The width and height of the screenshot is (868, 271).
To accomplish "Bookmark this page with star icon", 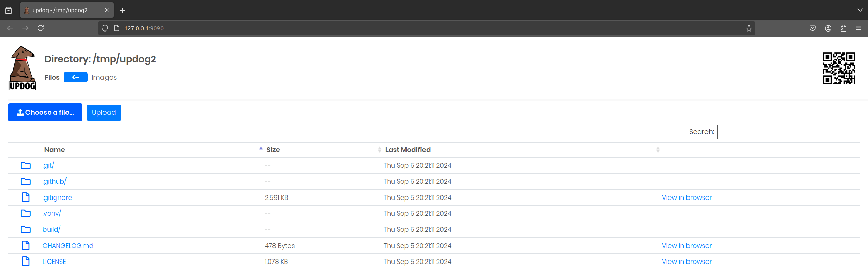I will pos(749,28).
